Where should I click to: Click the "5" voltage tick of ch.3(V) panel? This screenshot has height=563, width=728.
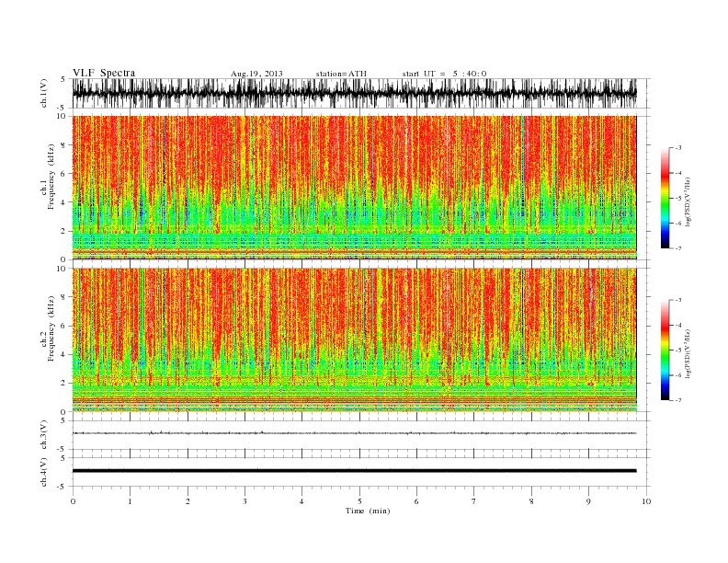click(63, 420)
